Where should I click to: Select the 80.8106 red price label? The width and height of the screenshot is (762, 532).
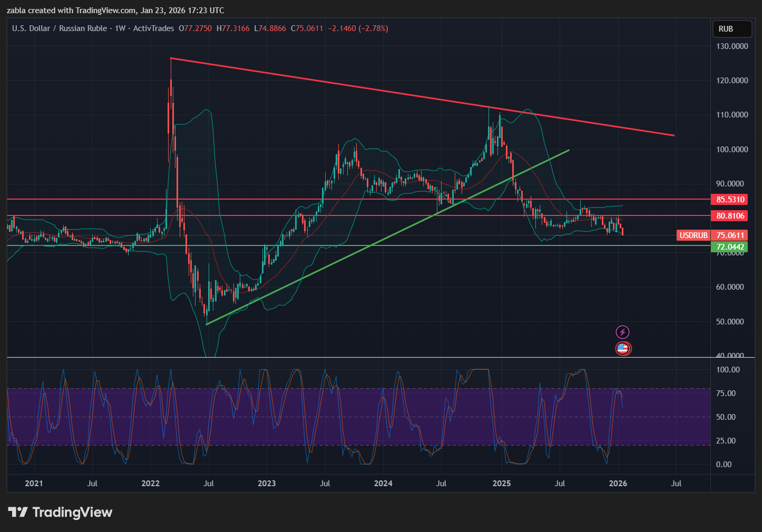[730, 215]
